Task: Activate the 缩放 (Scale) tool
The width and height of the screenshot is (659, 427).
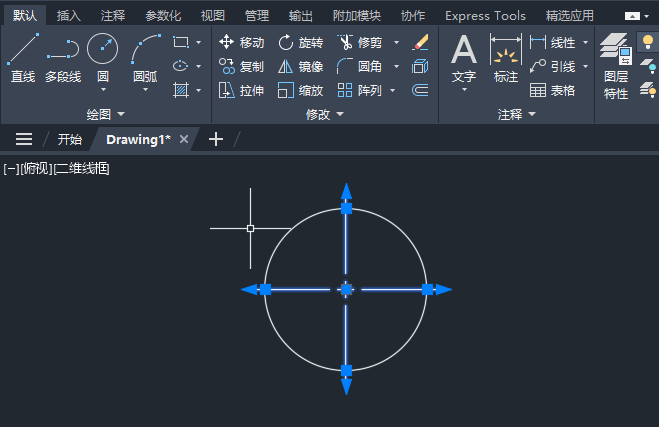Action: click(301, 90)
